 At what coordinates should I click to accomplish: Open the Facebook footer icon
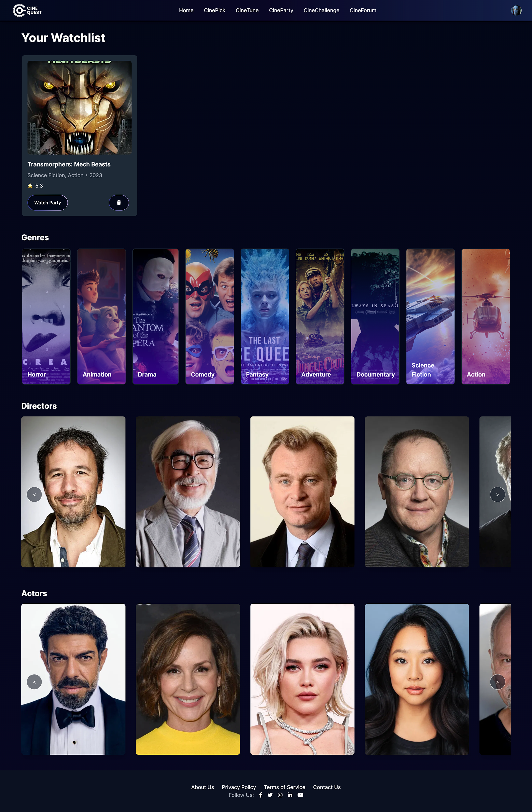(261, 795)
